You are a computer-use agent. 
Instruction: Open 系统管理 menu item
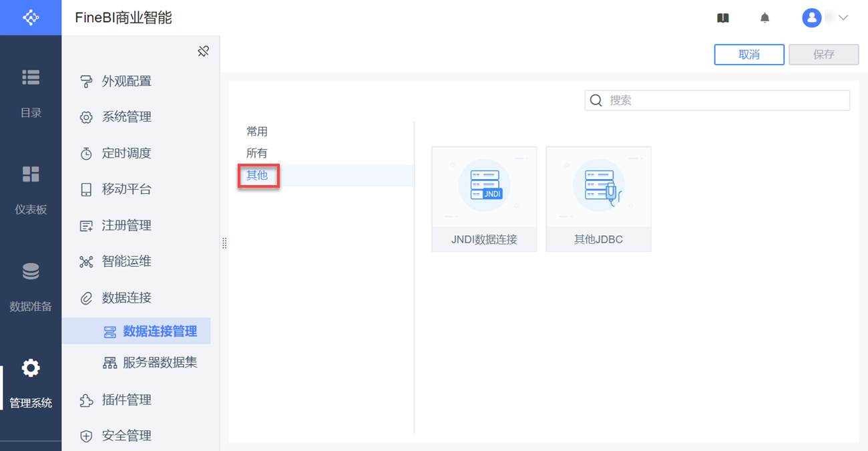[x=136, y=117]
